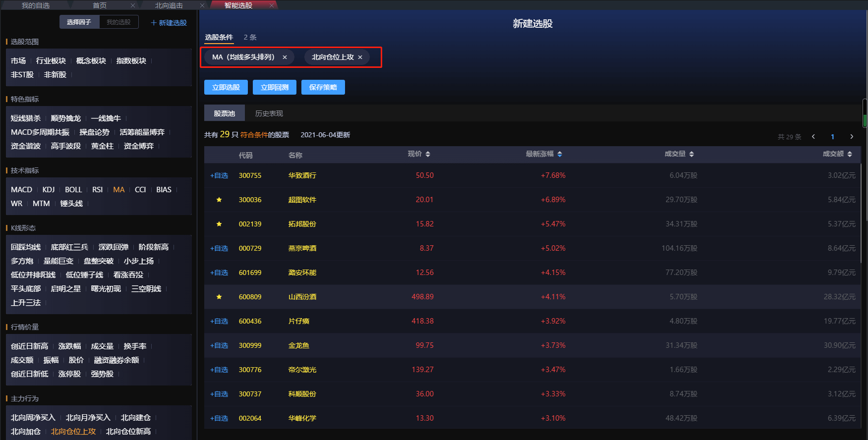This screenshot has height=440, width=868.
Task: Add 科顺股份 to 自选
Action: (x=219, y=394)
